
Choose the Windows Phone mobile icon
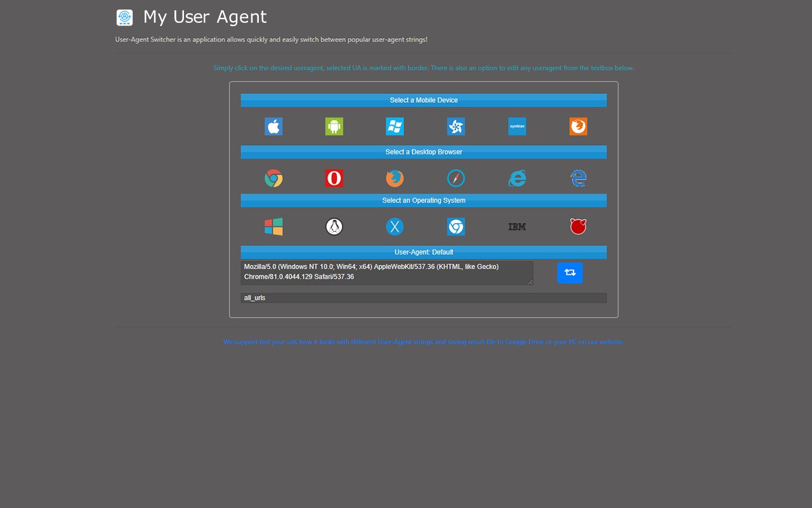[395, 126]
